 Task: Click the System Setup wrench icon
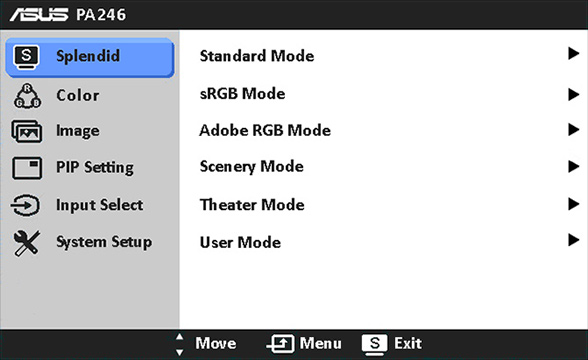pos(26,243)
